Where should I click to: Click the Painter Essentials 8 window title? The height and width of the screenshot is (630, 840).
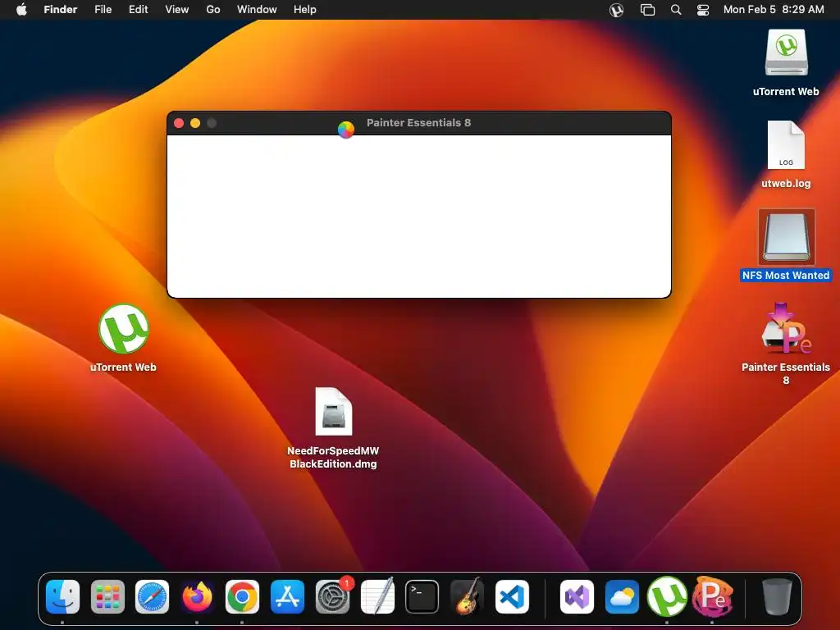coord(419,123)
